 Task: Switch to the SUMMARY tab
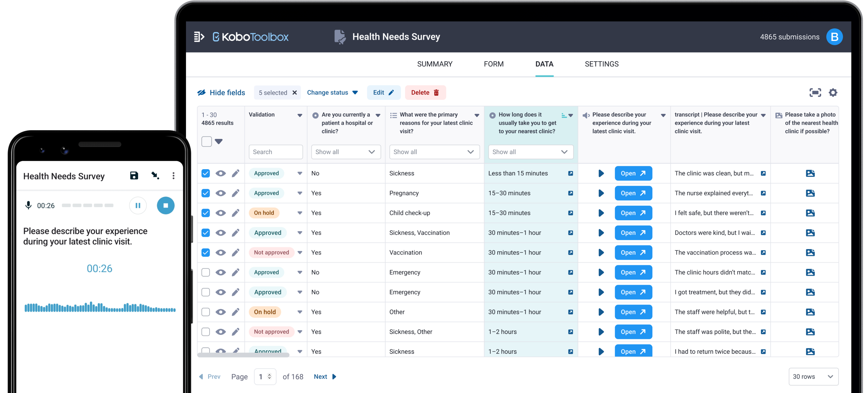[435, 64]
